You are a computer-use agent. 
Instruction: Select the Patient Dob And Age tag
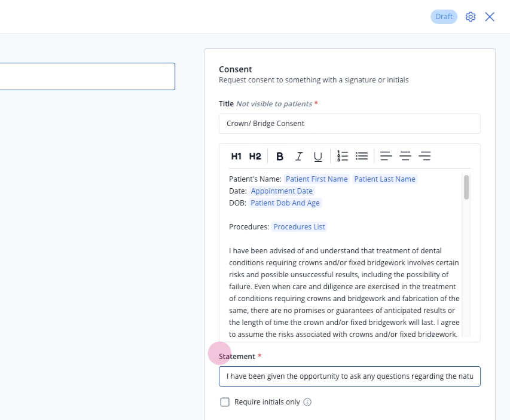tap(285, 203)
